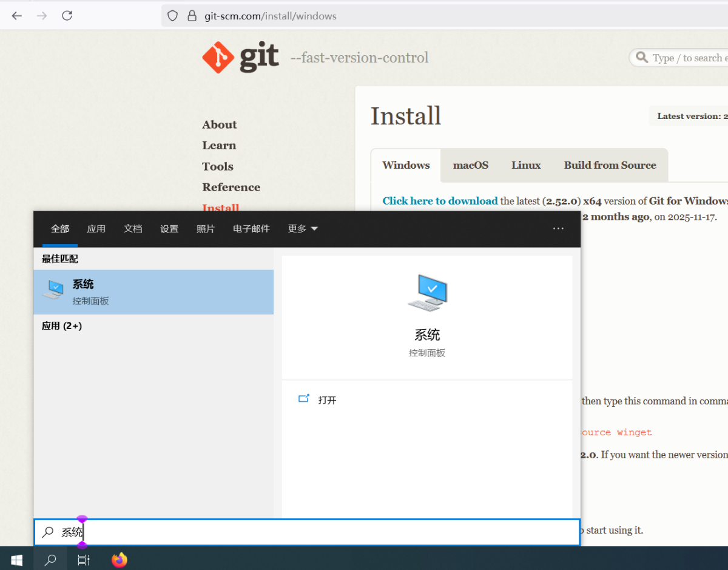Click the Windows Start button
This screenshot has height=570, width=728.
click(16, 560)
